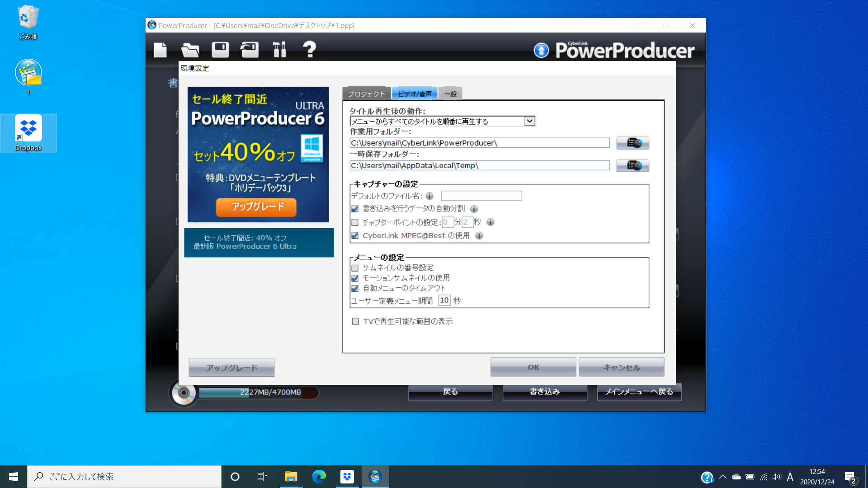Image resolution: width=868 pixels, height=488 pixels.
Task: Open Recycle Bin desktop icon
Action: (28, 22)
